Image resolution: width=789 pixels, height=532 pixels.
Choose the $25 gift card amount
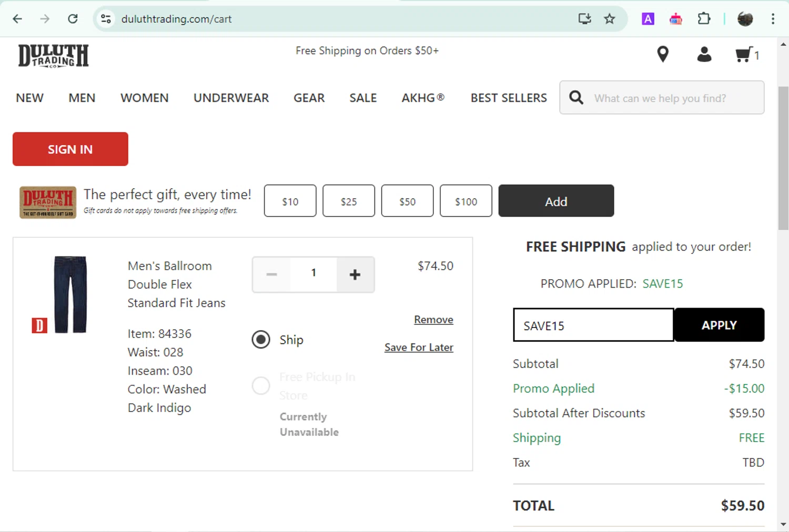[x=349, y=201]
